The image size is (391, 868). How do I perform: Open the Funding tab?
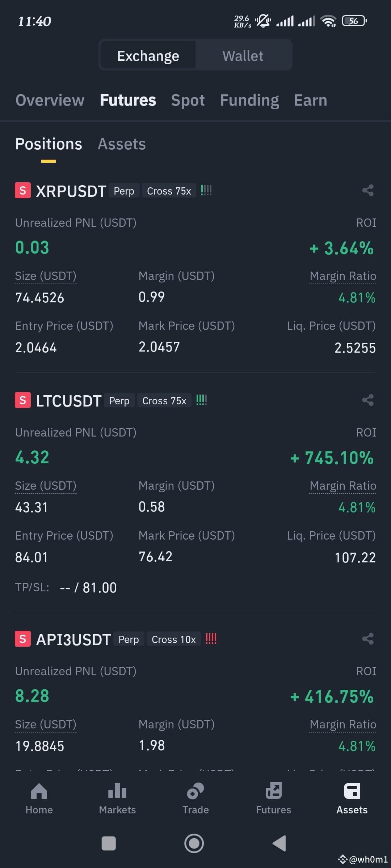(249, 100)
